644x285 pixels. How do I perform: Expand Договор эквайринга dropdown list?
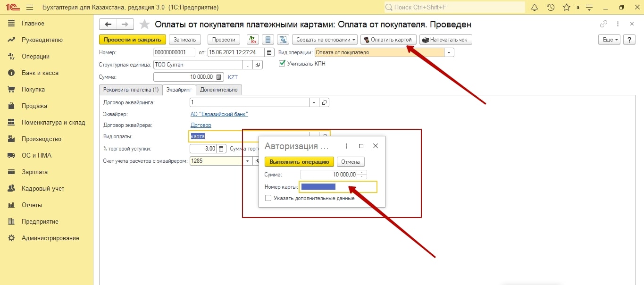pos(314,102)
